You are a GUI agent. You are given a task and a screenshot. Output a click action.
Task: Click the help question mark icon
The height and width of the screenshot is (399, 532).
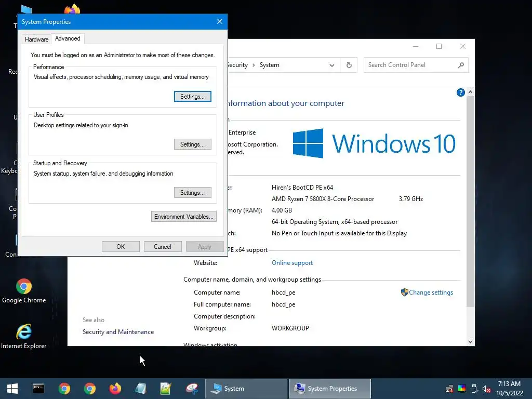coord(460,92)
